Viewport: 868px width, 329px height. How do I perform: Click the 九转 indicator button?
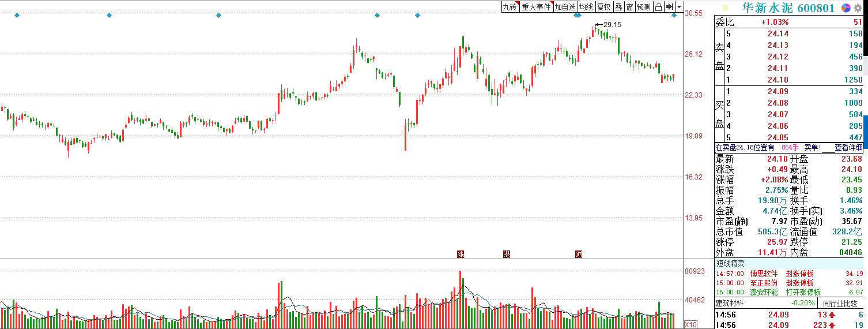pyautogui.click(x=511, y=7)
